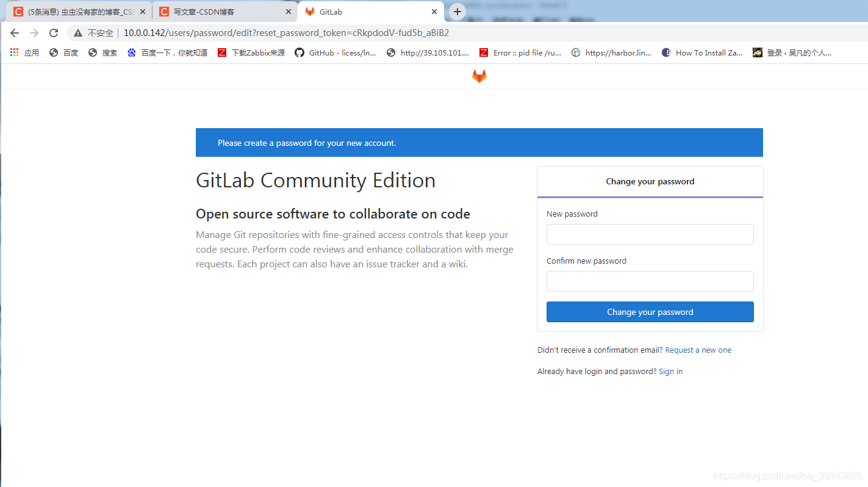The height and width of the screenshot is (487, 868).
Task: Close the 写文章-CSDN博客 tab
Action: [289, 12]
